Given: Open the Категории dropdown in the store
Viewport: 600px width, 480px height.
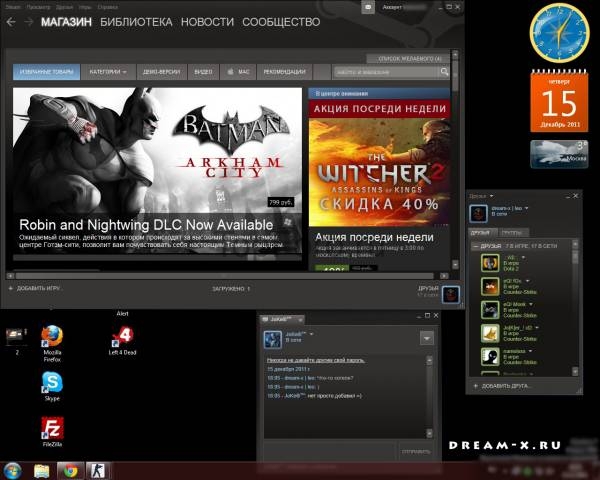Looking at the screenshot, I should click(108, 72).
